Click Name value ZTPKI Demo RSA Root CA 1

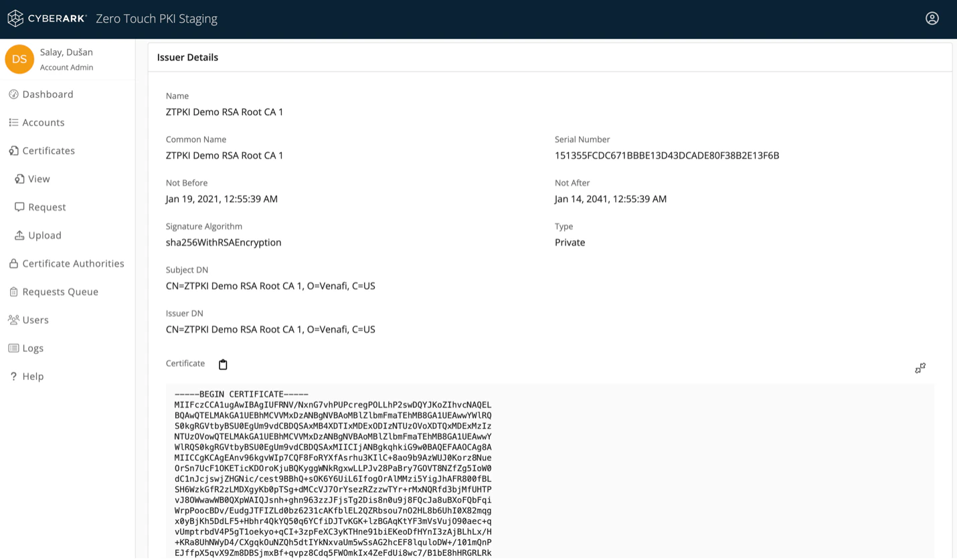click(x=224, y=112)
